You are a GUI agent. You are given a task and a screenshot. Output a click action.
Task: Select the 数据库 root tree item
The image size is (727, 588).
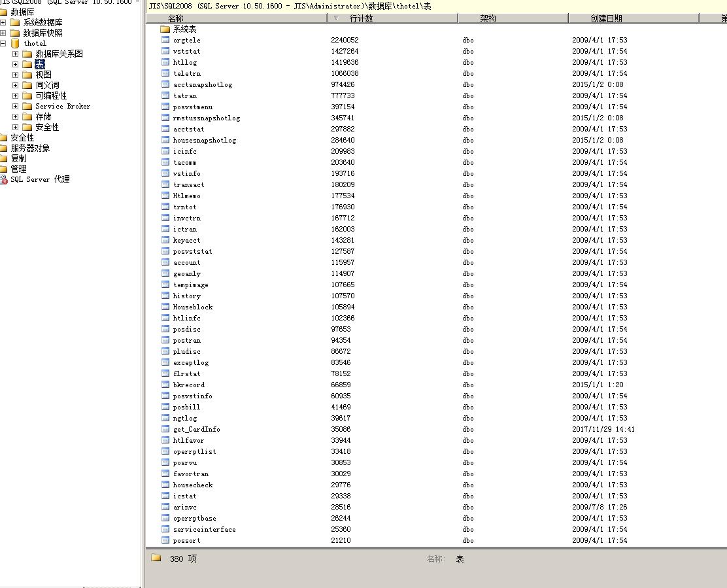22,12
